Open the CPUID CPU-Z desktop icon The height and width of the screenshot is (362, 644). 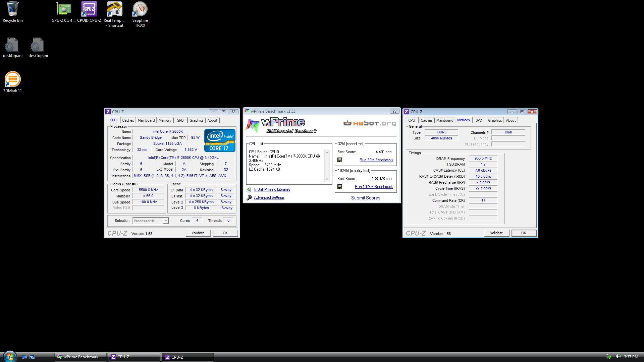tap(89, 12)
